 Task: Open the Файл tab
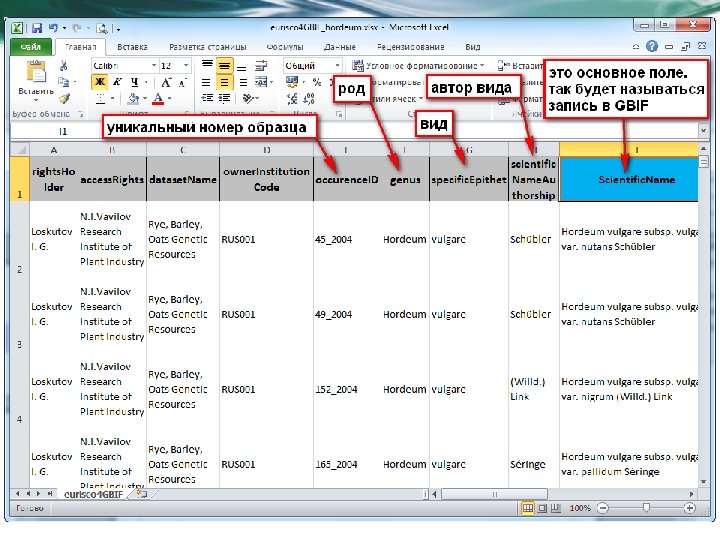tap(30, 47)
